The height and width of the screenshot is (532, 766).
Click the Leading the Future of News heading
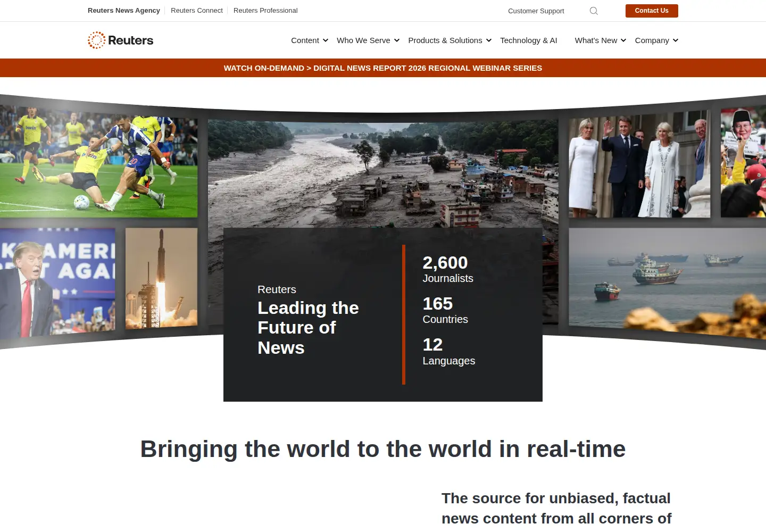point(308,328)
